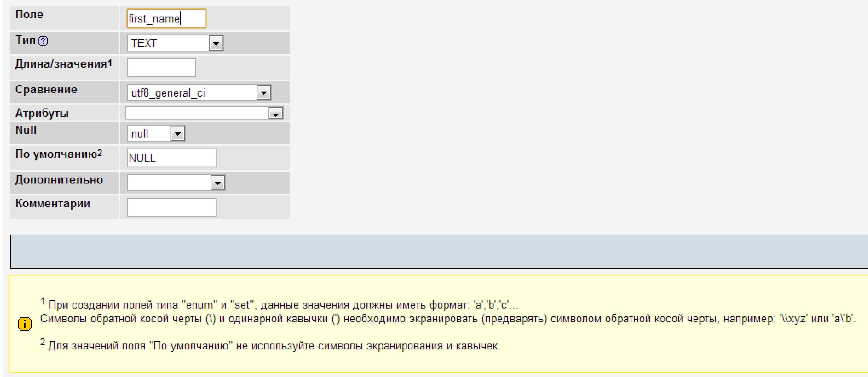Focus the Комментарии comments input box
The width and height of the screenshot is (868, 377).
click(x=171, y=207)
